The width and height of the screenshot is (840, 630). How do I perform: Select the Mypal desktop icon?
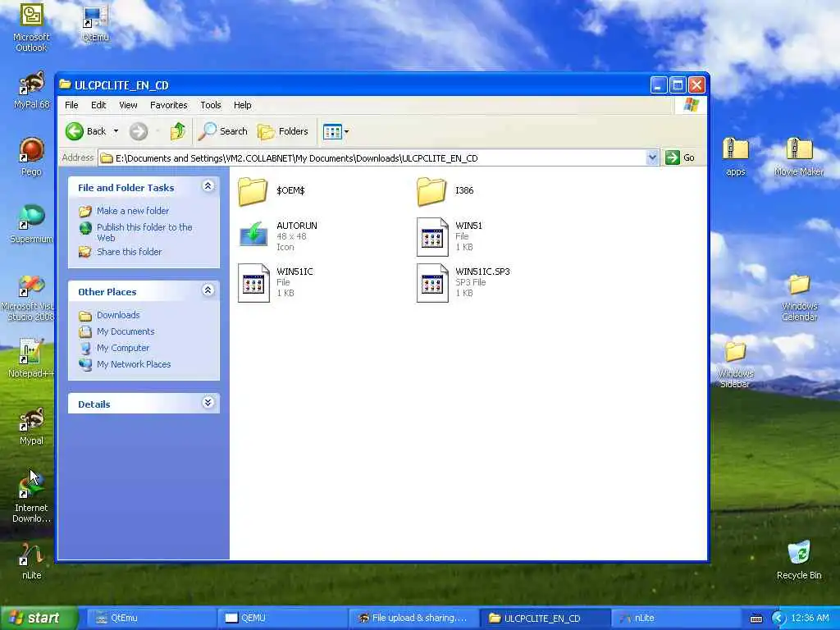[31, 427]
